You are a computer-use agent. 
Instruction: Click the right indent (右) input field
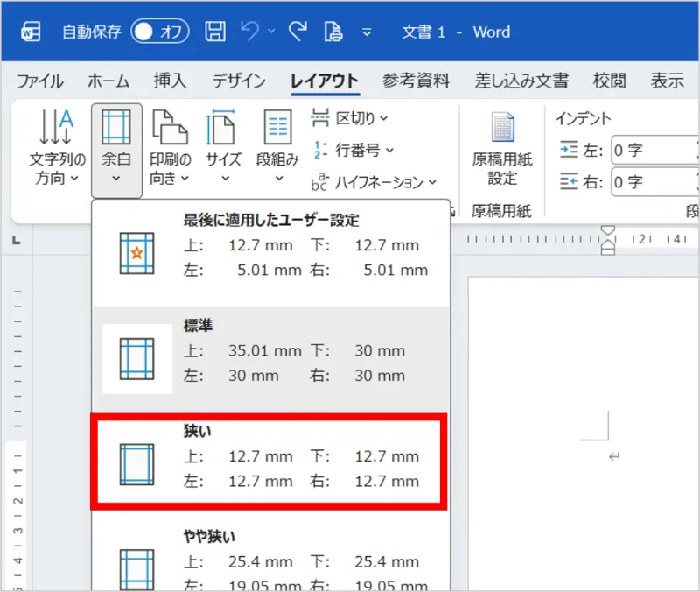pyautogui.click(x=654, y=182)
